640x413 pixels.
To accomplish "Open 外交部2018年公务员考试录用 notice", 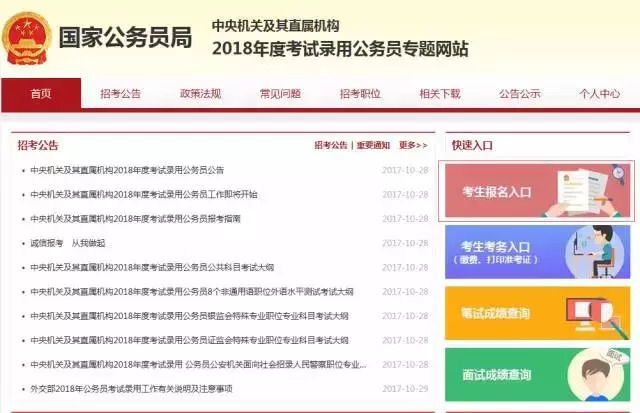I will coord(131,389).
